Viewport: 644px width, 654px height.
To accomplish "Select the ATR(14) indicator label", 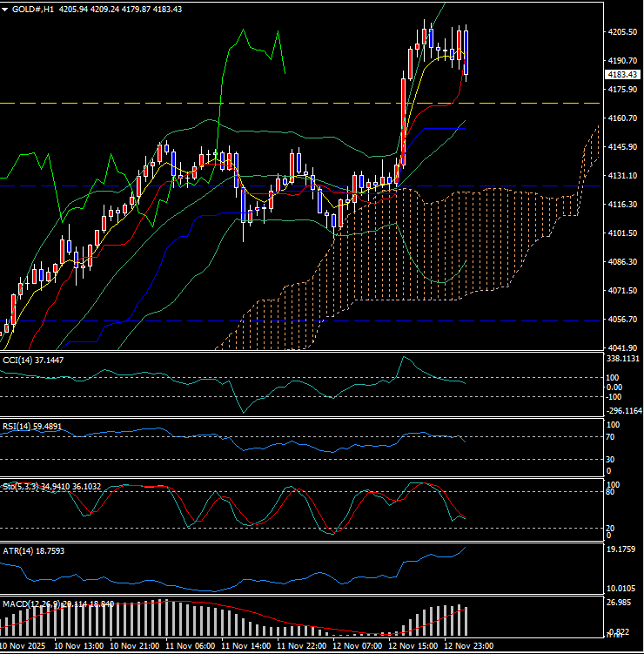I will tap(17, 550).
